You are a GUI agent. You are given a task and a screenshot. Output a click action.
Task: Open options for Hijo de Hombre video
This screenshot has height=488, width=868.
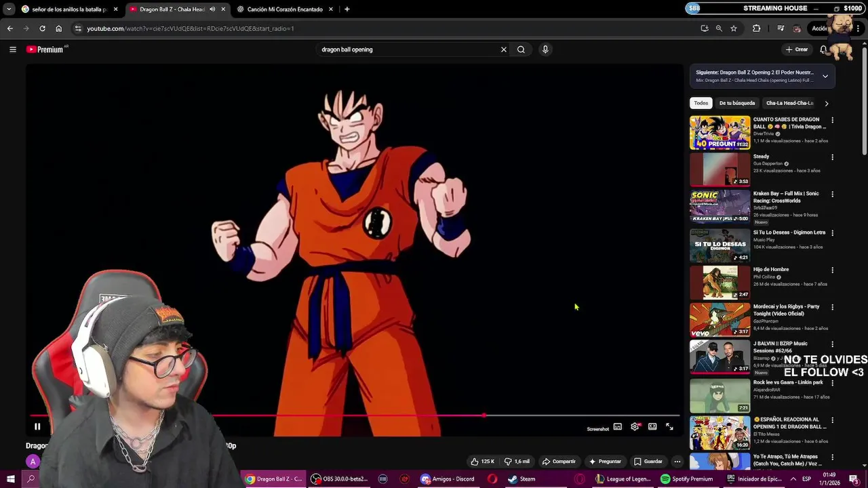[x=832, y=270]
